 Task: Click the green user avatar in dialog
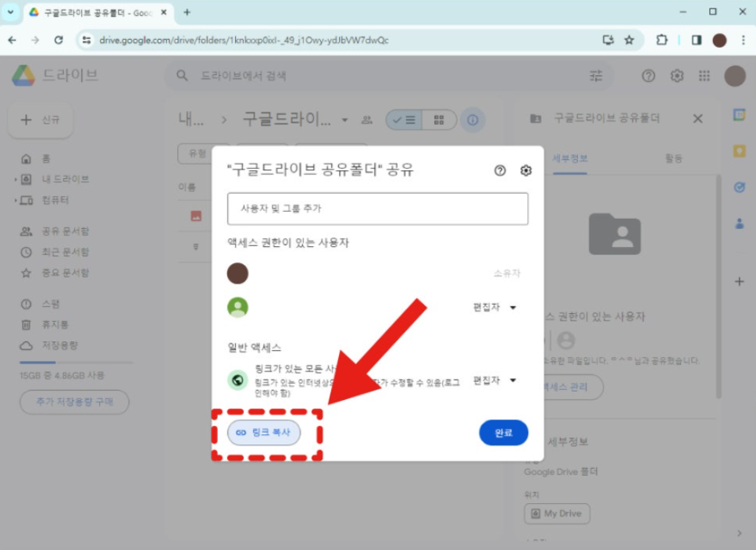coord(237,307)
